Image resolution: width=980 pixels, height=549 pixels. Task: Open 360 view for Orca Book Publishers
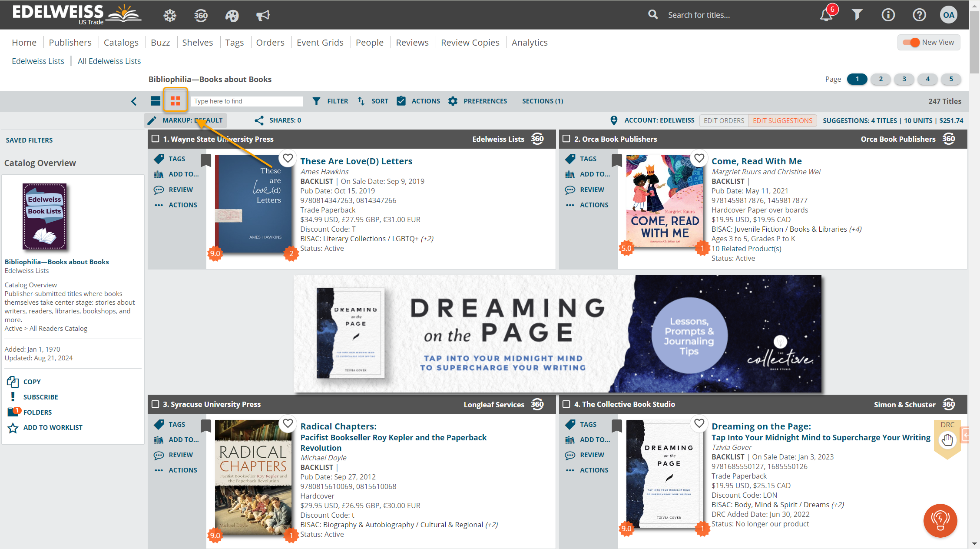(949, 139)
